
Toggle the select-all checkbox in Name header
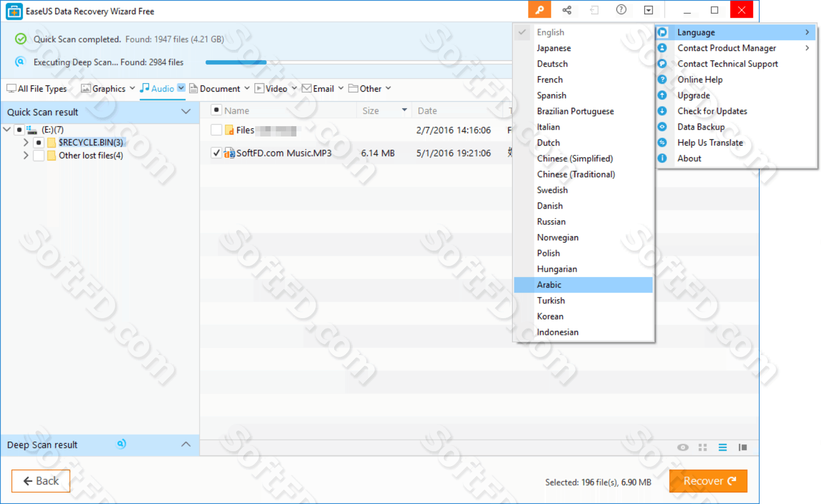[x=216, y=110]
